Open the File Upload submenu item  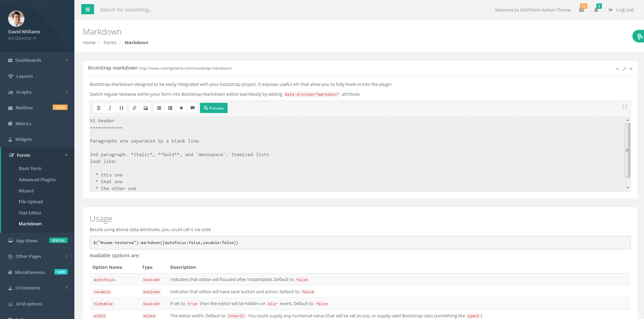tap(31, 202)
